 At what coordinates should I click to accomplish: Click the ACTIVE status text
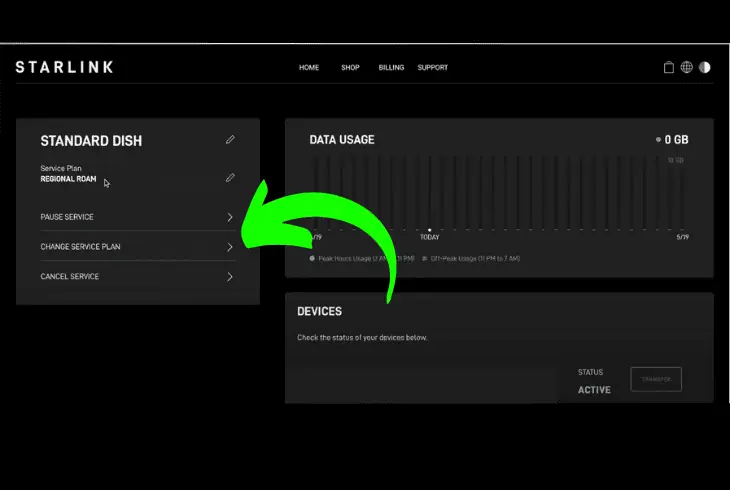(594, 390)
